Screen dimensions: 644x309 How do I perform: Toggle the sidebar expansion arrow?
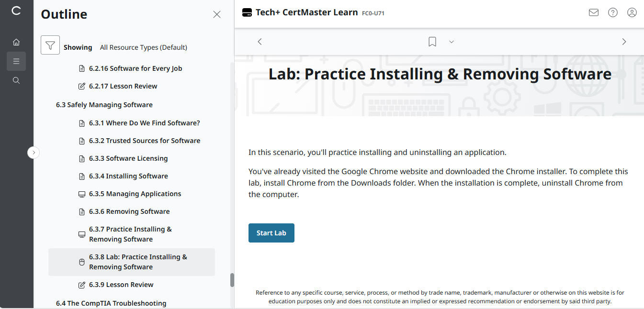34,152
